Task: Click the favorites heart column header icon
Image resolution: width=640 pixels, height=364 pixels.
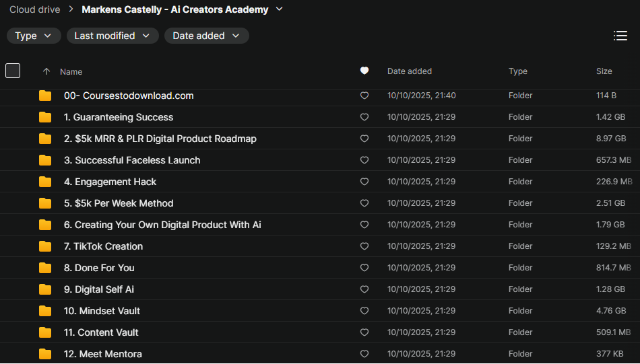Action: (364, 71)
